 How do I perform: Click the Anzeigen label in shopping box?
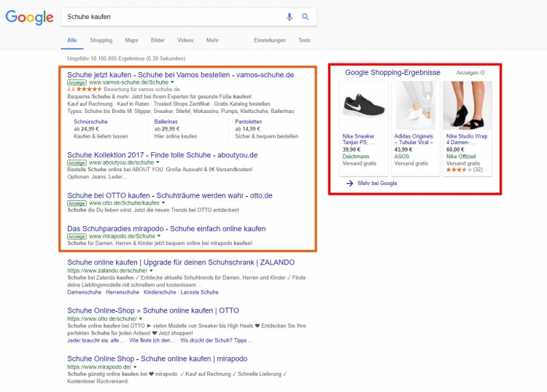point(467,73)
